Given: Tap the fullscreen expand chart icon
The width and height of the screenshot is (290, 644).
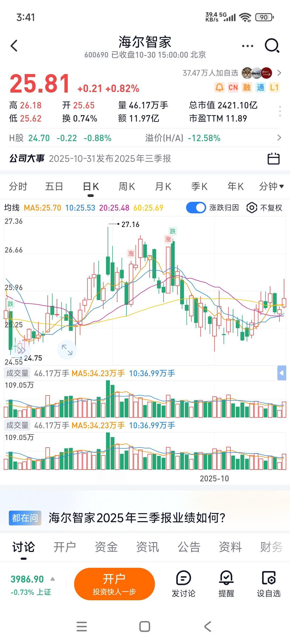Looking at the screenshot, I should coord(67,350).
